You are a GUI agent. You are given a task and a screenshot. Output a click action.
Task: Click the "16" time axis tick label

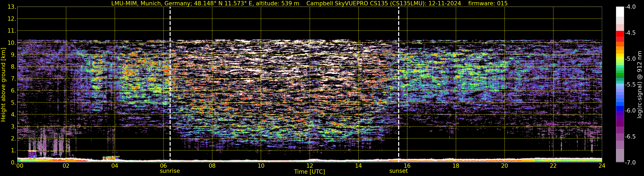coord(407,166)
